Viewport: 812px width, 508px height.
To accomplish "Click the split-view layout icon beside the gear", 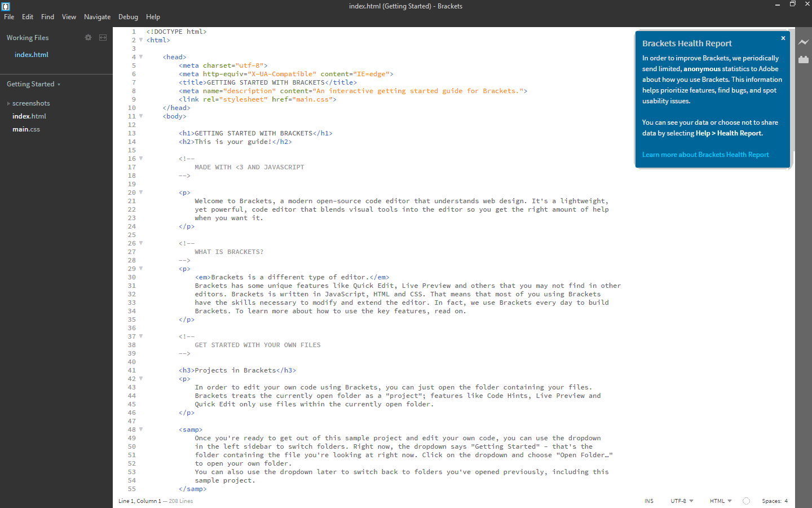I will click(103, 37).
